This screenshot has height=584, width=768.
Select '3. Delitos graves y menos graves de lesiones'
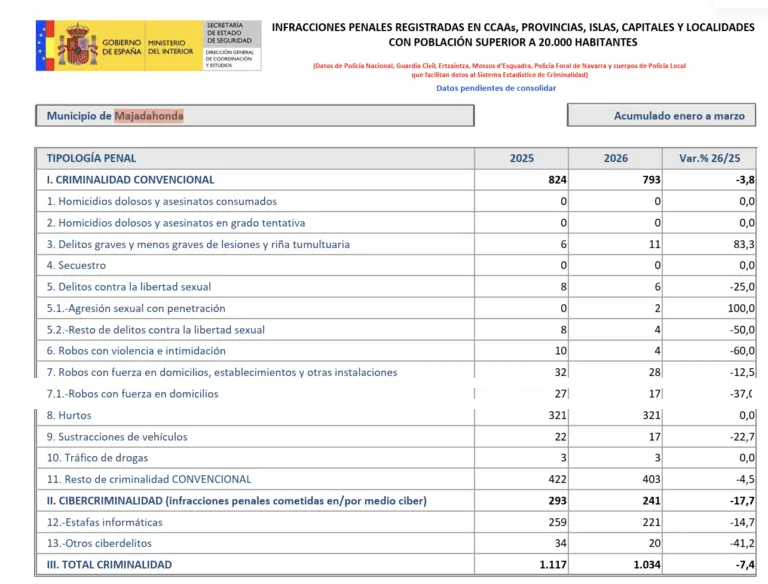(x=198, y=244)
